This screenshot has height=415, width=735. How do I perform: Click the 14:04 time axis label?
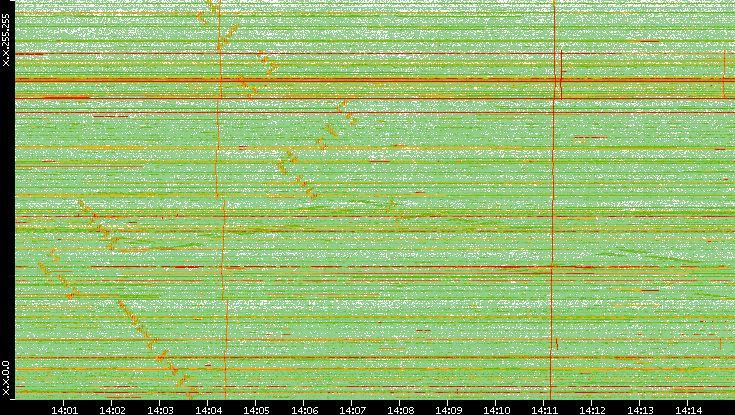[x=208, y=410]
